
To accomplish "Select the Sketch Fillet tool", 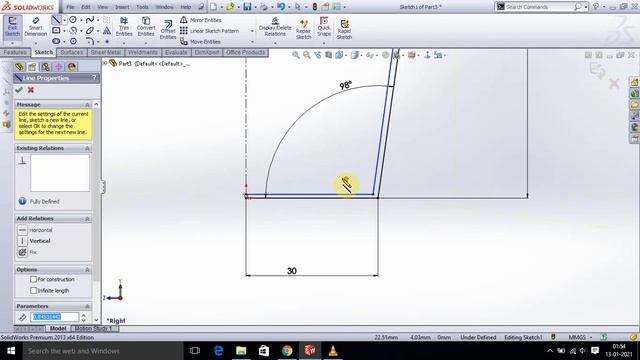I will 90,41.
